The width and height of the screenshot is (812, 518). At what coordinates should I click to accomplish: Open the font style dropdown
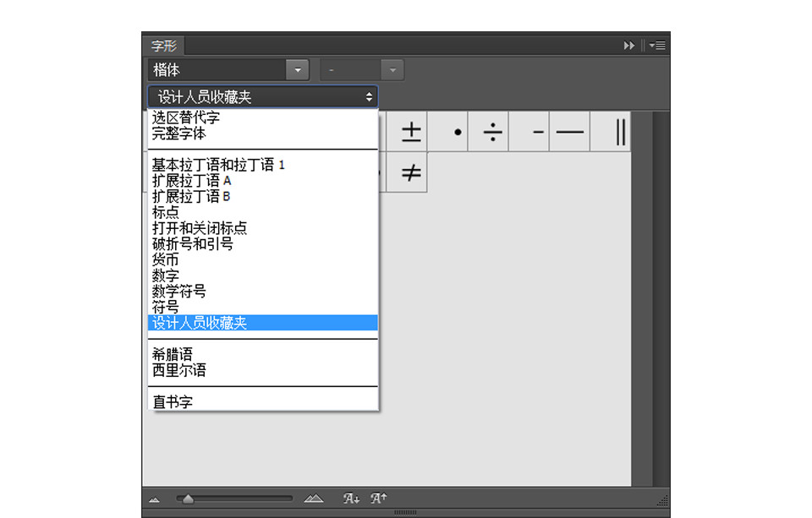tap(392, 70)
